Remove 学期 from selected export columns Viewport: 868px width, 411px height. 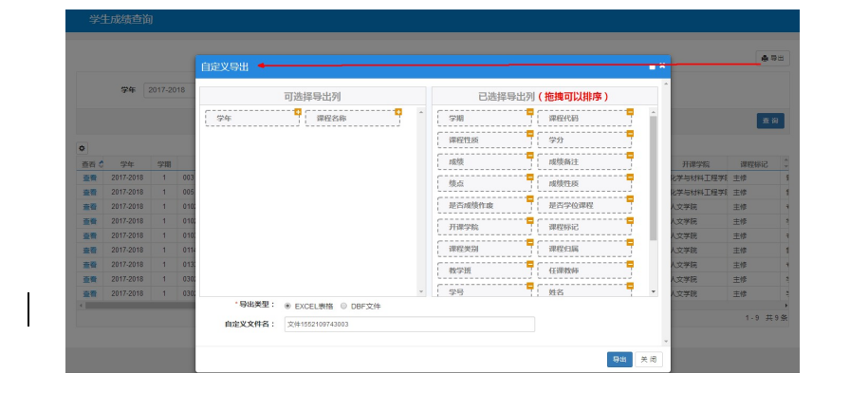point(529,112)
